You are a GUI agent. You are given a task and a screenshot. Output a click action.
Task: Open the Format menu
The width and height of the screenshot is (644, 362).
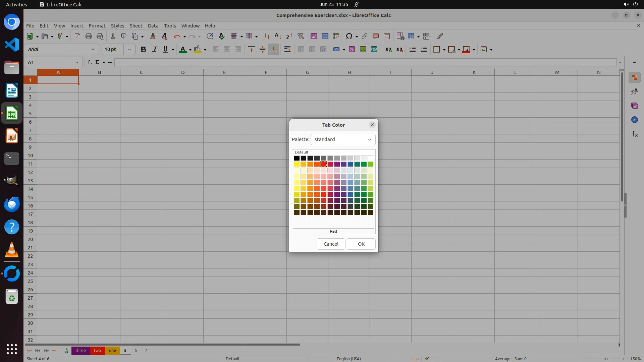pyautogui.click(x=97, y=26)
